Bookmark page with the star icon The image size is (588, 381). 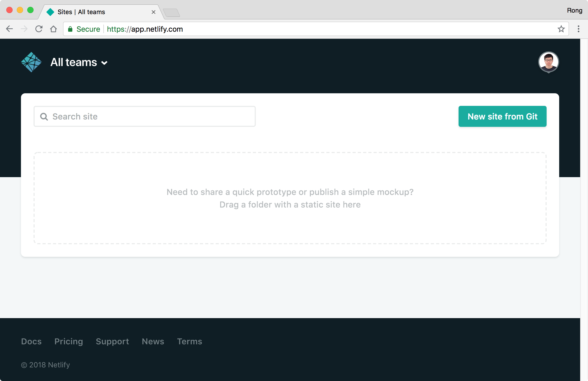click(x=561, y=29)
